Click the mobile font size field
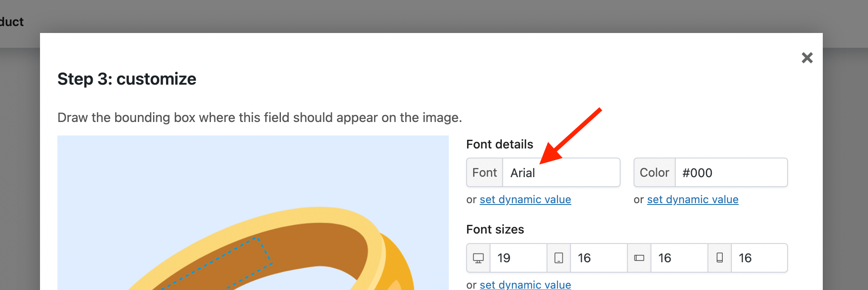Viewport: 868px width, 290px height. coord(759,258)
